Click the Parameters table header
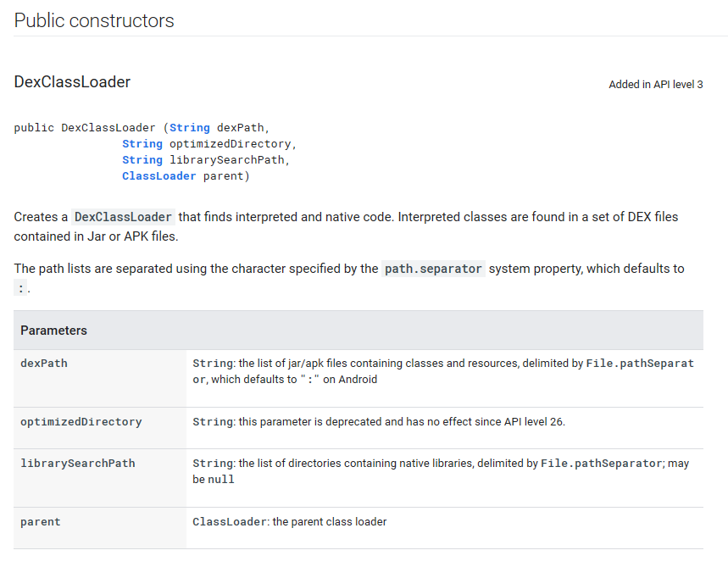Screen dimensions: 728x567 pos(358,331)
